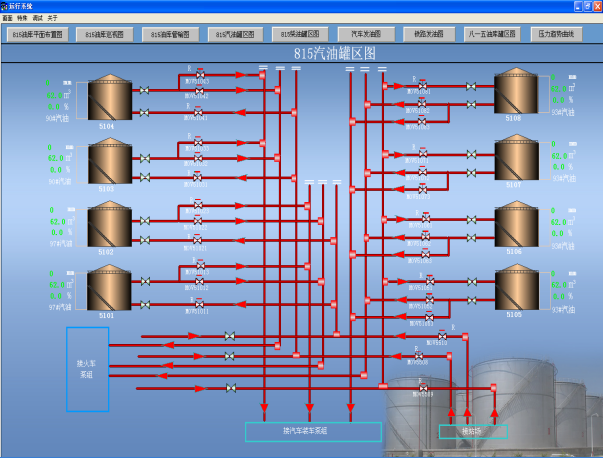
Task: Click the 接火车系组 box
Action: (x=88, y=369)
